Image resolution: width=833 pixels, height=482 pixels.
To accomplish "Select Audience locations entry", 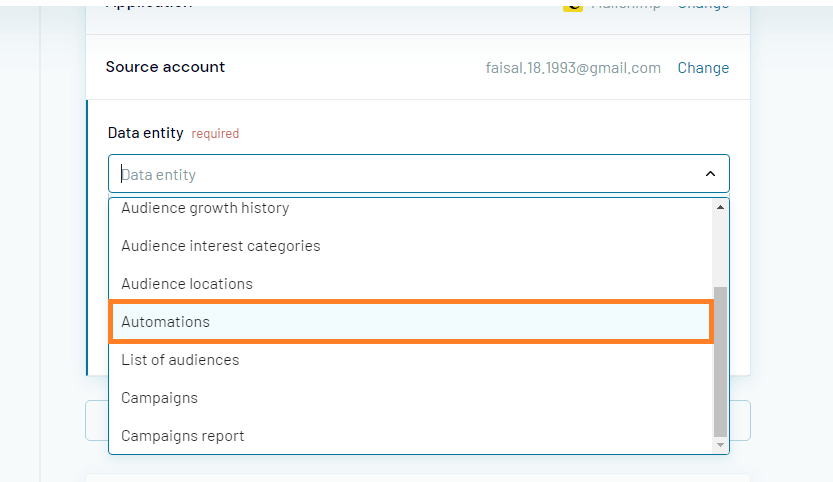I will [187, 284].
